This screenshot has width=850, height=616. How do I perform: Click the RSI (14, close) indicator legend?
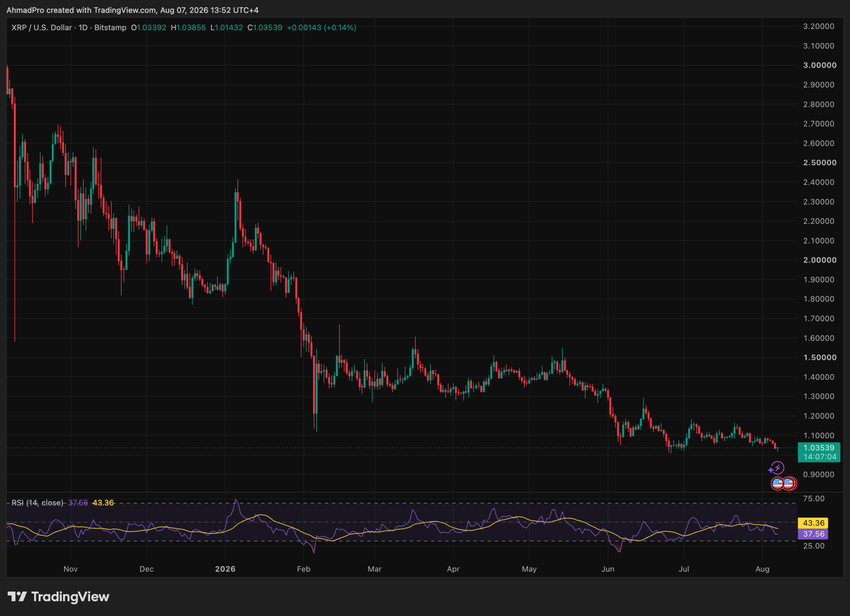37,503
